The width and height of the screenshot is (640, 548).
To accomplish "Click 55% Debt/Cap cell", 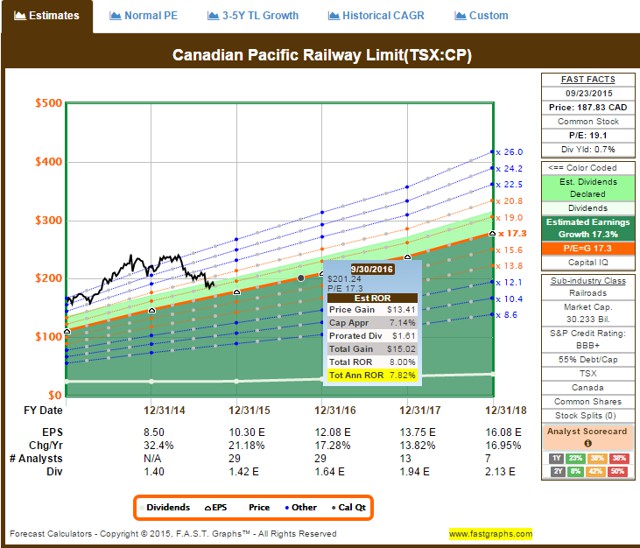I will pos(588,359).
